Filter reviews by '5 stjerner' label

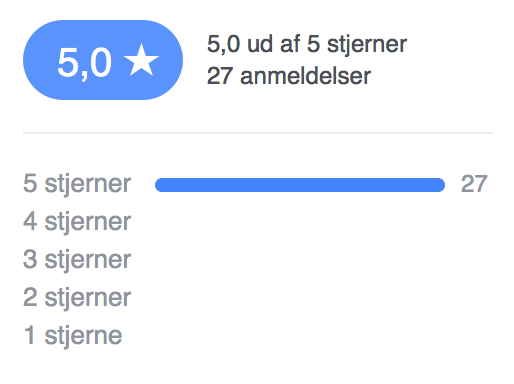click(x=77, y=184)
